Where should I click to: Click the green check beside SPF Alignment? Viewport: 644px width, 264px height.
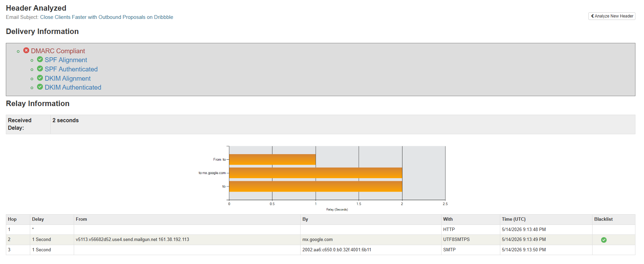[x=40, y=59]
